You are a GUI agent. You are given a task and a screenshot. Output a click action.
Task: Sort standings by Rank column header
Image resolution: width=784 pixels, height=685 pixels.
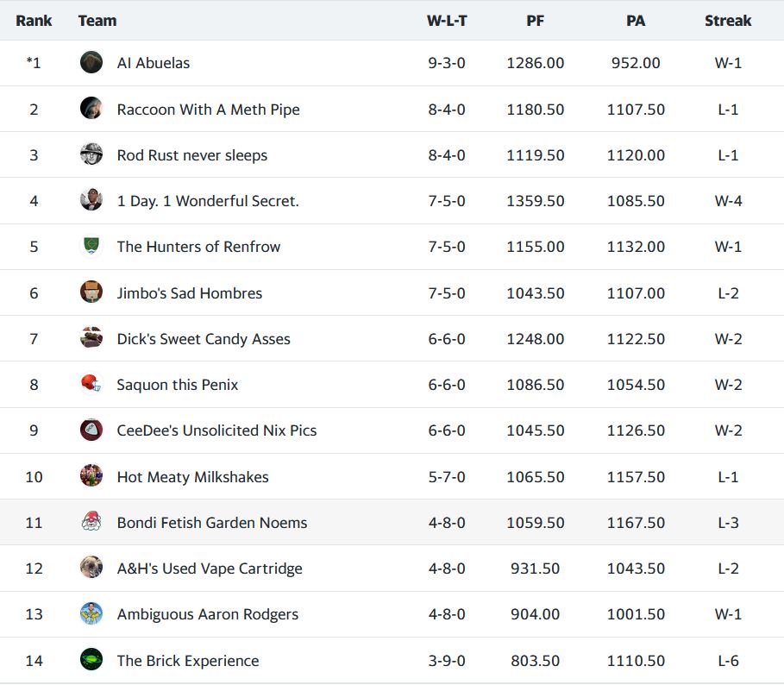34,21
